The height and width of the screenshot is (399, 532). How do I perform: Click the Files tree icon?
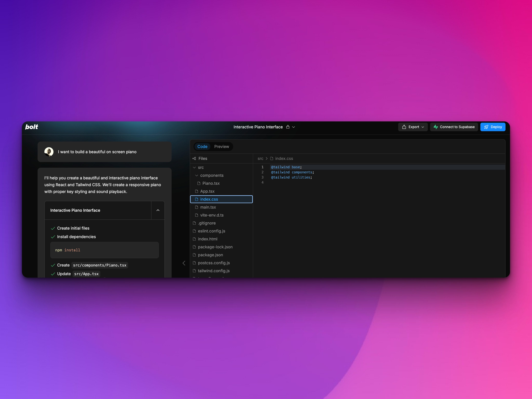[194, 159]
